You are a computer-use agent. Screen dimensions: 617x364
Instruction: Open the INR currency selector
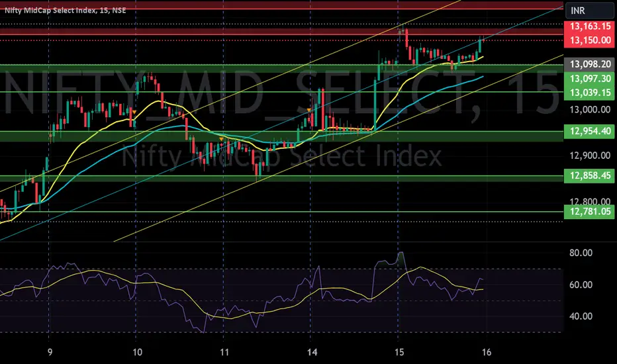coord(589,10)
